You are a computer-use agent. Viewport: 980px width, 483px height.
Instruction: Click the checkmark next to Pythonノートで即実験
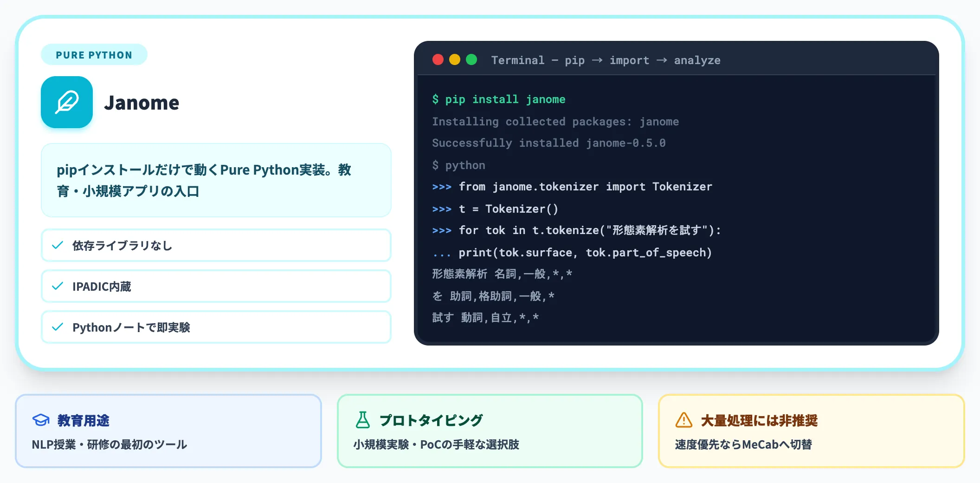[x=58, y=327]
